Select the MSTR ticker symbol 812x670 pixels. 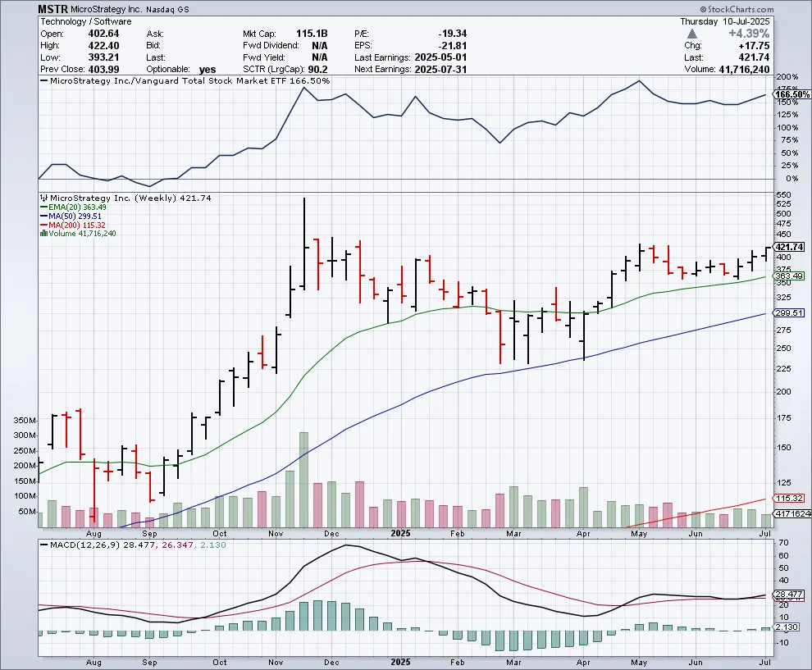[x=52, y=9]
